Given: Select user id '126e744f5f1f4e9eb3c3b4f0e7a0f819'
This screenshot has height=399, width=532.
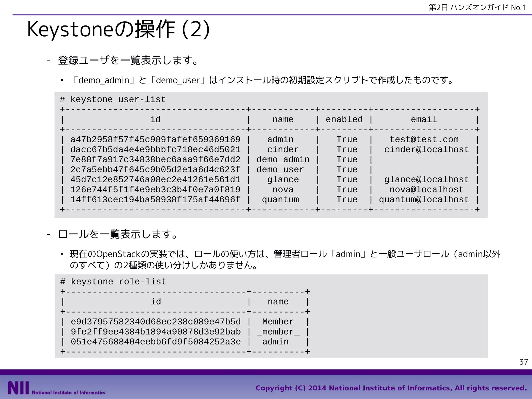Looking at the screenshot, I should tap(155, 190).
